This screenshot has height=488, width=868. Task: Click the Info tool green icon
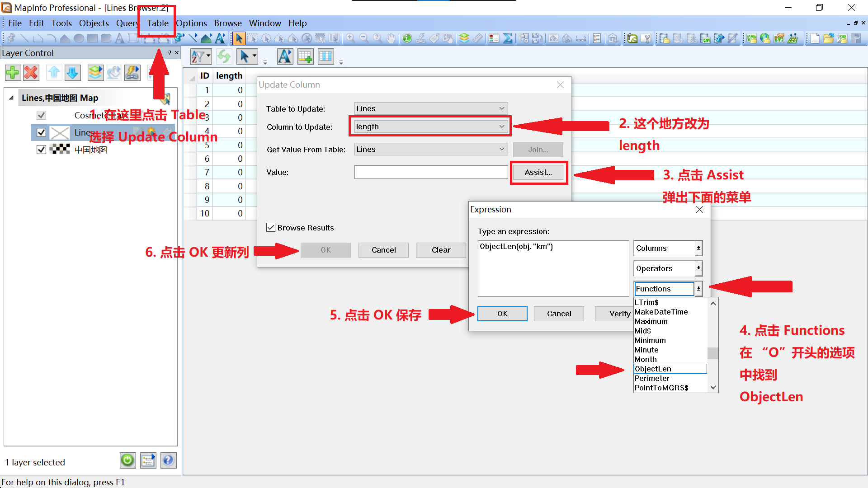[x=407, y=38]
